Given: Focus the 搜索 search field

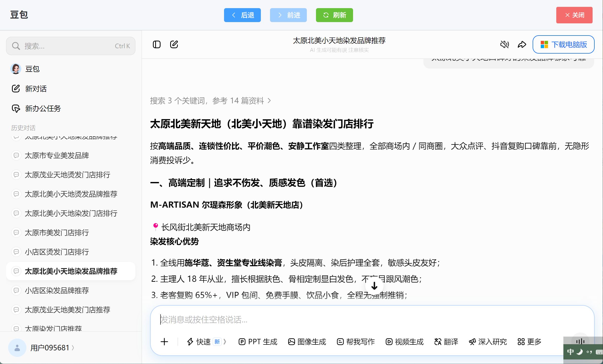Looking at the screenshot, I should [x=71, y=46].
